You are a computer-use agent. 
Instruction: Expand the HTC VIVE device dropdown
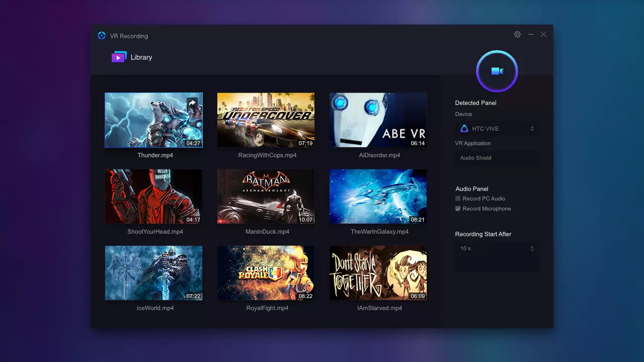click(532, 129)
